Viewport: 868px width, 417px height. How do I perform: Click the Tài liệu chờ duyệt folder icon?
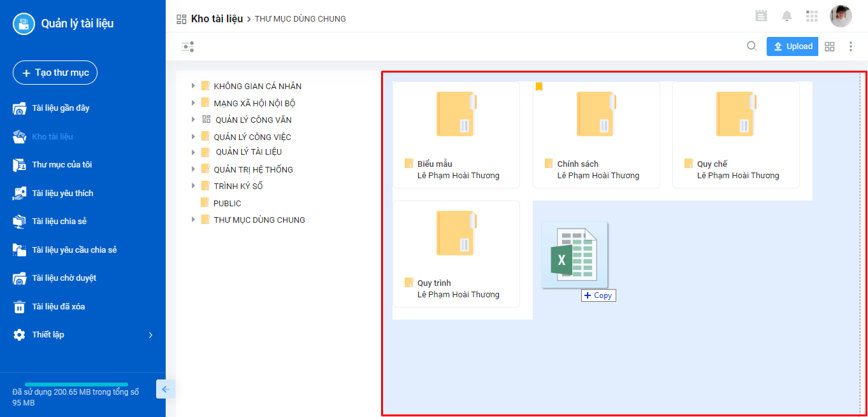(20, 278)
